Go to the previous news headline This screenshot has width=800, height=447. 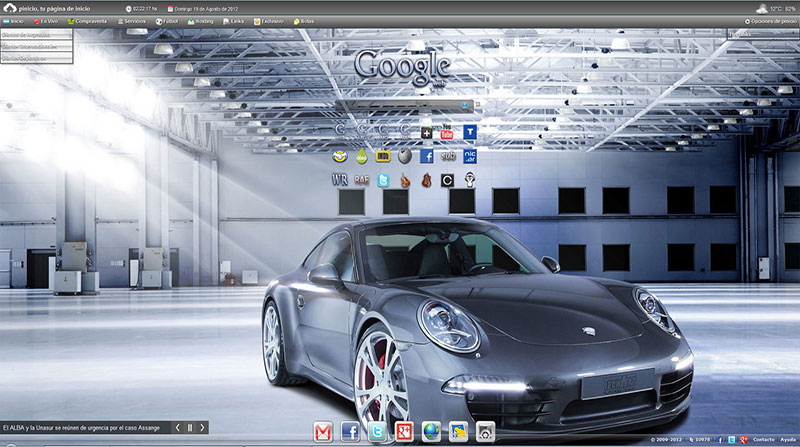pos(176,427)
